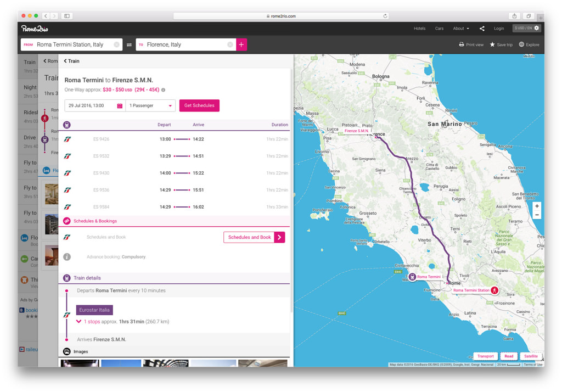
Task: Switch map to Transport view
Action: click(x=485, y=356)
